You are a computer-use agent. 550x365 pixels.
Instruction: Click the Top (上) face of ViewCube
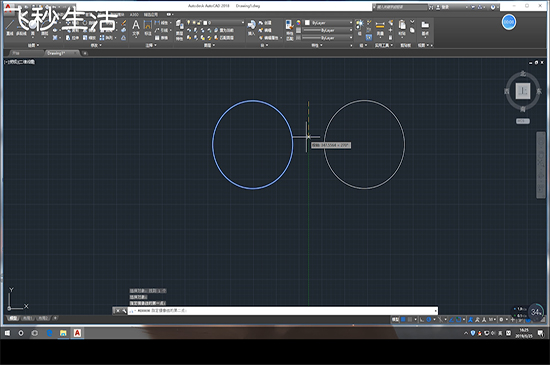pos(523,91)
